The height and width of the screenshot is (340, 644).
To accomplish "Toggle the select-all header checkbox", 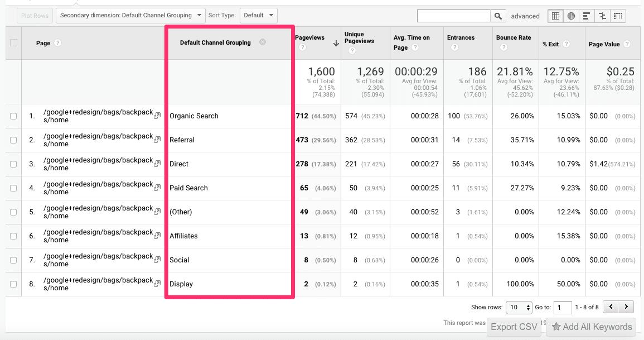I will (13, 43).
